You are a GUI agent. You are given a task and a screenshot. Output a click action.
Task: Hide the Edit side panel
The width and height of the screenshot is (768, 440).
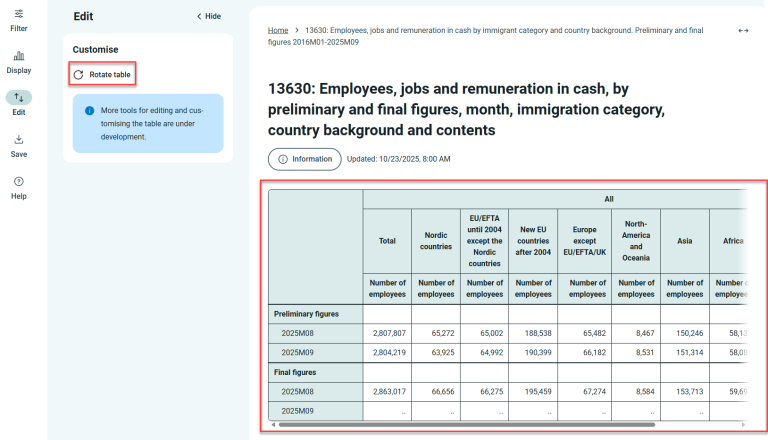click(x=208, y=17)
